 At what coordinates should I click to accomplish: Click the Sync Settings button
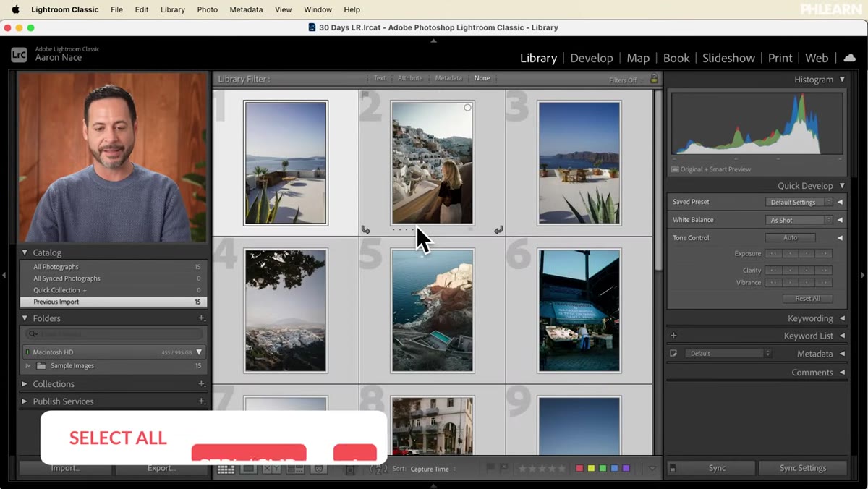(x=803, y=468)
